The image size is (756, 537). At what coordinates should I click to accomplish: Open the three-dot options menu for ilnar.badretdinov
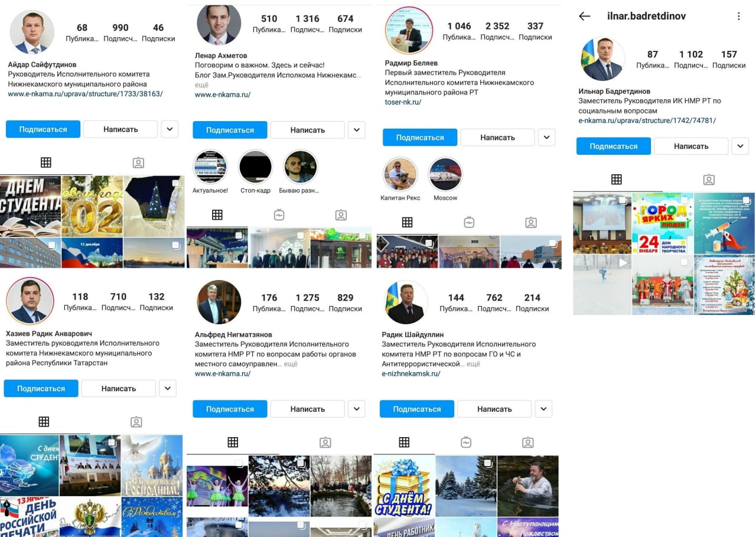[x=738, y=17]
